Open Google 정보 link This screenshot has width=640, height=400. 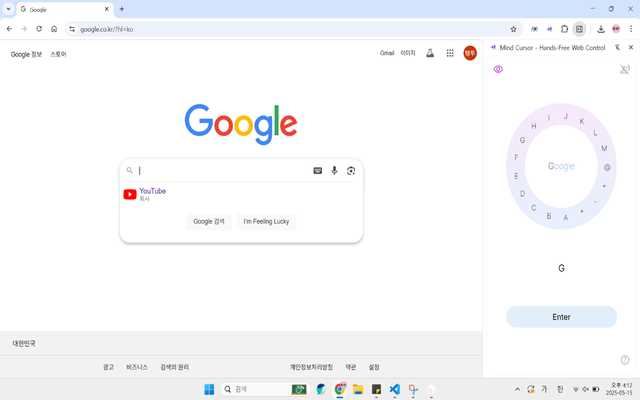pos(26,54)
